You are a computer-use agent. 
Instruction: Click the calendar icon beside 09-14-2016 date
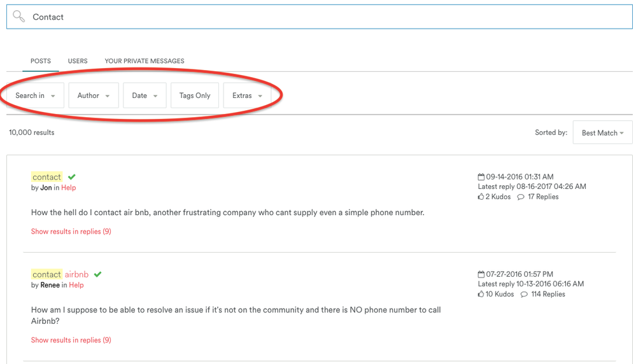tap(481, 177)
